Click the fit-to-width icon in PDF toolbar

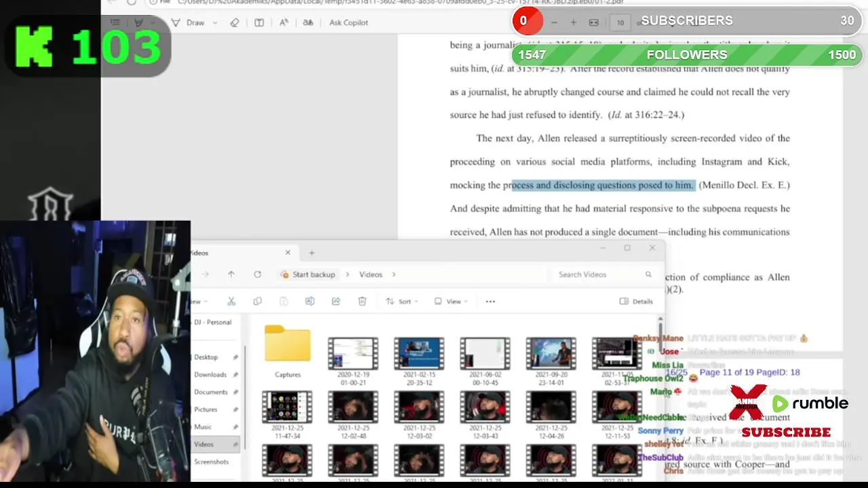click(x=594, y=22)
